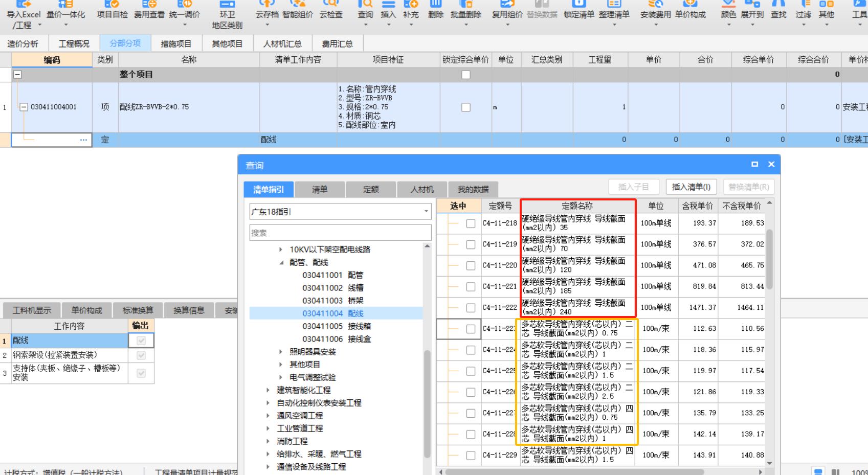
Task: Click the 展开到 toolbar icon
Action: (752, 12)
